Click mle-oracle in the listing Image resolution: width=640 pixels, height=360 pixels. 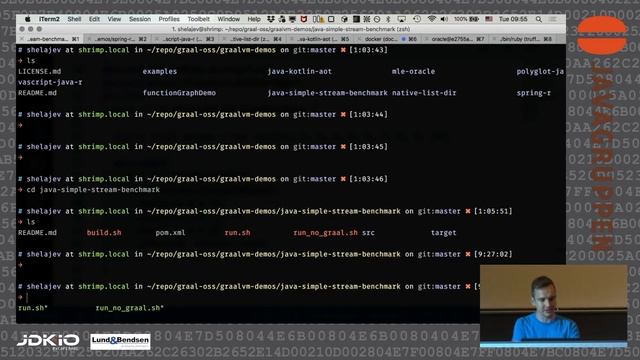413,71
